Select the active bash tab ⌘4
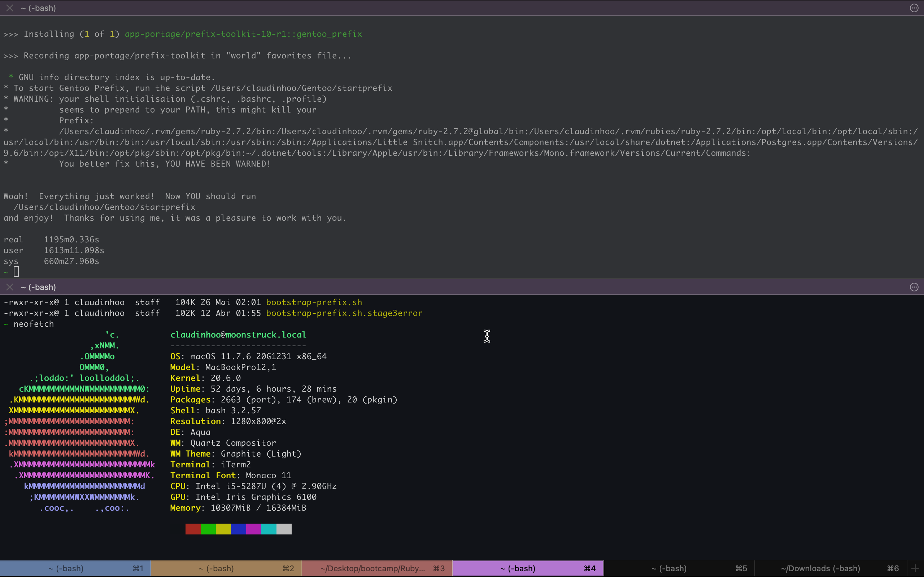The height and width of the screenshot is (577, 924). (527, 568)
